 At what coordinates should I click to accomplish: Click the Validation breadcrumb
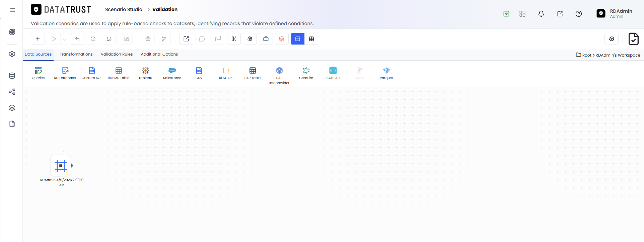tap(165, 9)
